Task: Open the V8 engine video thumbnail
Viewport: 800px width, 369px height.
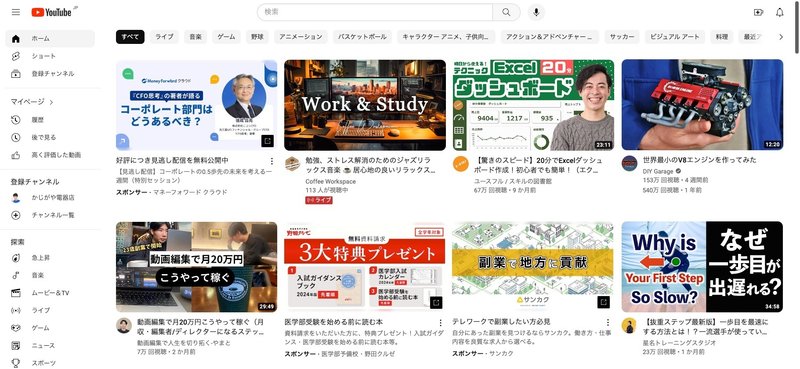Action: [x=702, y=105]
